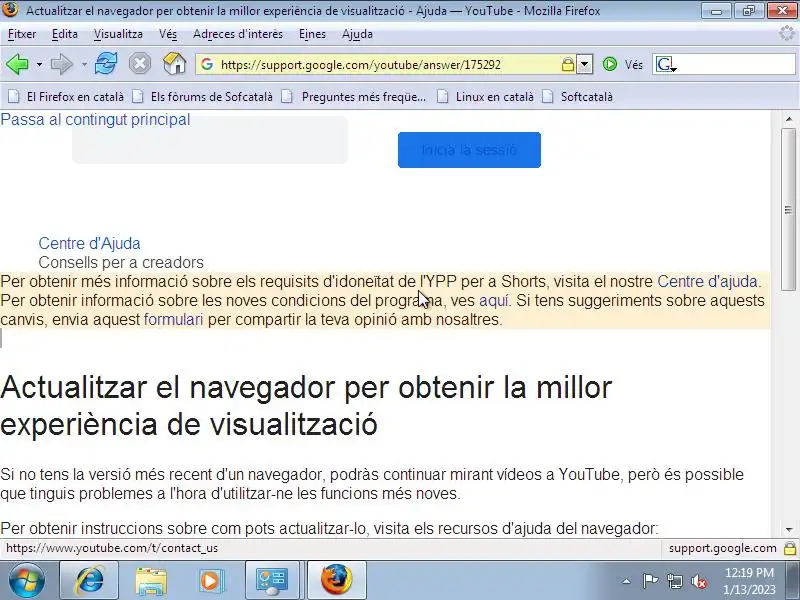Open the Linux en català bookmark
This screenshot has width=800, height=600.
pos(485,96)
